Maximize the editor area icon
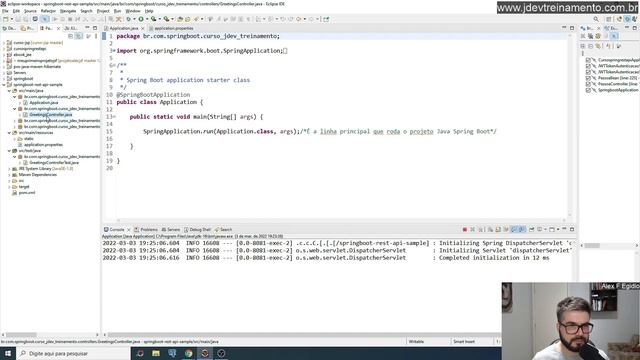Viewport: 640px width, 360px height. click(x=572, y=28)
